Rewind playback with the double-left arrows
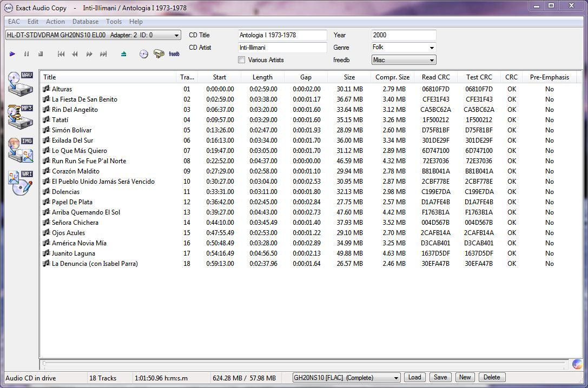This screenshot has width=588, height=388. (75, 54)
